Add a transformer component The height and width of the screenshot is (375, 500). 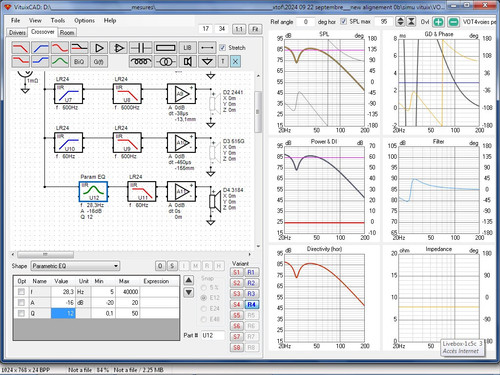(165, 61)
